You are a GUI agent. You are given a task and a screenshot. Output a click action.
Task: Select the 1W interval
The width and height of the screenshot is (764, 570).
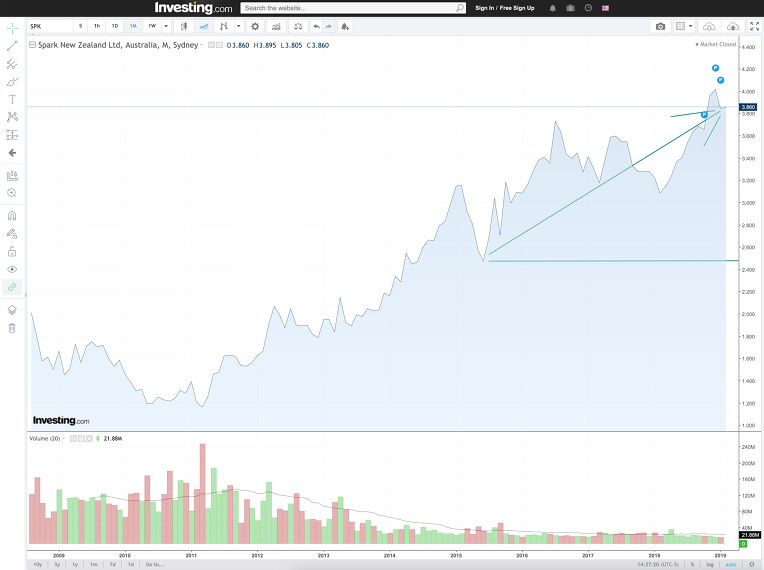[152, 26]
